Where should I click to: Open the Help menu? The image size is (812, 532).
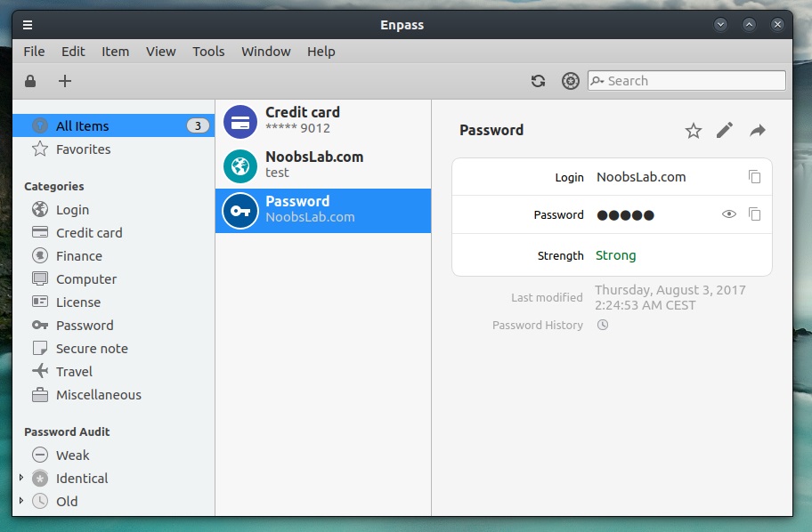[x=321, y=52]
